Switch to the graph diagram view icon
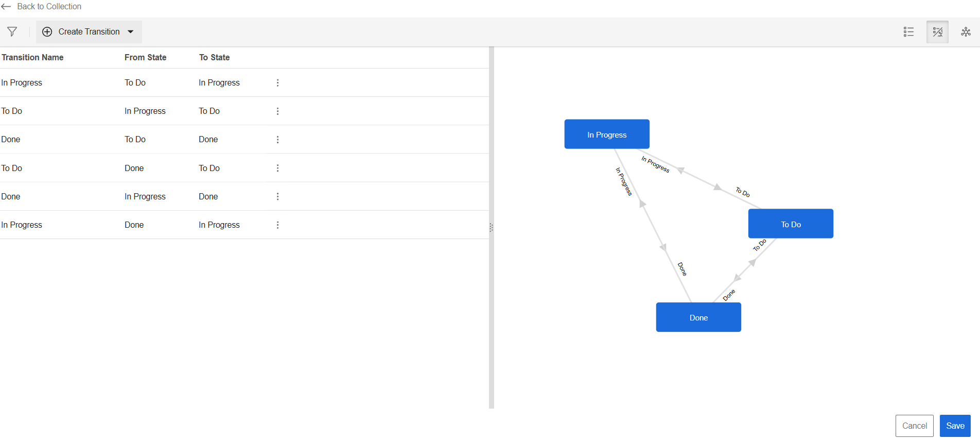The image size is (980, 439). (966, 32)
